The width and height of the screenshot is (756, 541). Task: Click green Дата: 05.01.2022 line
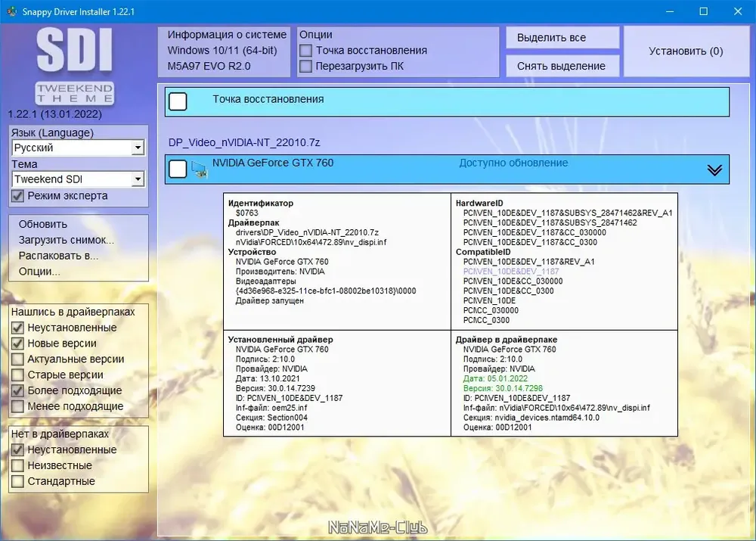click(x=495, y=378)
